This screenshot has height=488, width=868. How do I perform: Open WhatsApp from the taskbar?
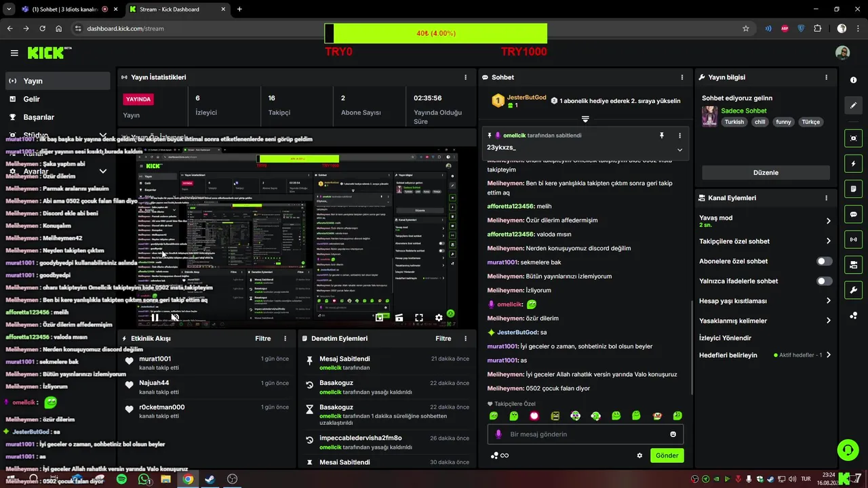point(144,479)
